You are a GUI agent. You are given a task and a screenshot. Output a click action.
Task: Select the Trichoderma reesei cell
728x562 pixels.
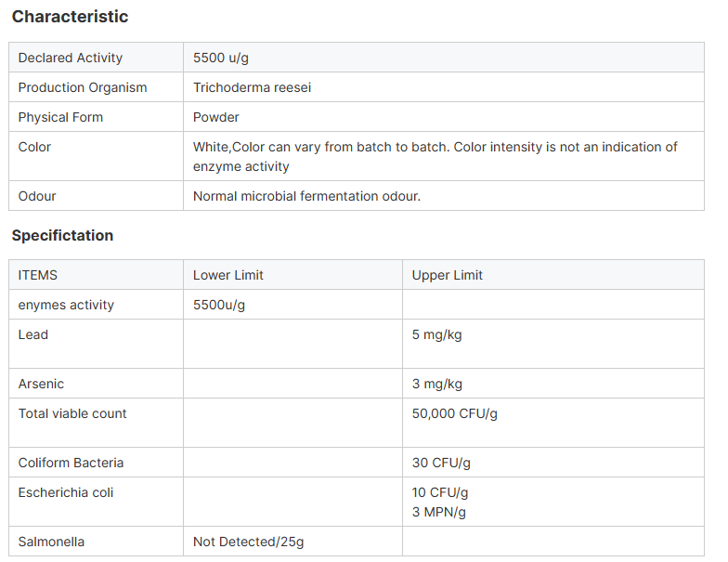(x=253, y=87)
